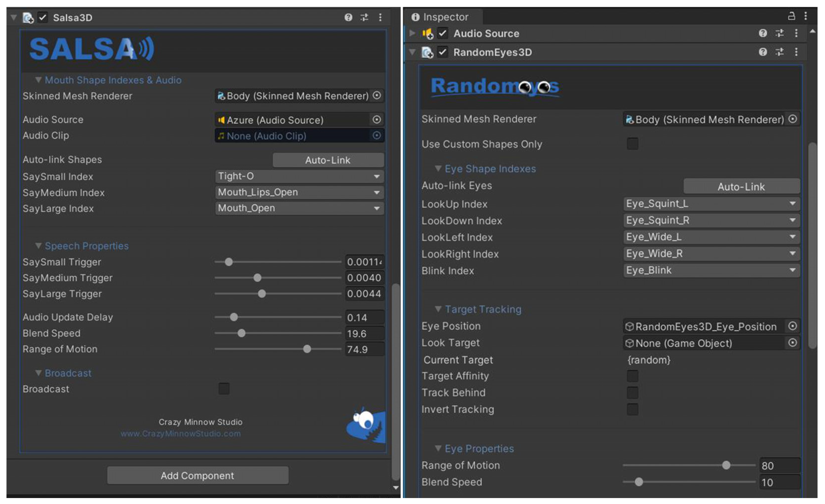Open RandomEyes3D three-dot menu
The image size is (825, 504).
tap(796, 52)
